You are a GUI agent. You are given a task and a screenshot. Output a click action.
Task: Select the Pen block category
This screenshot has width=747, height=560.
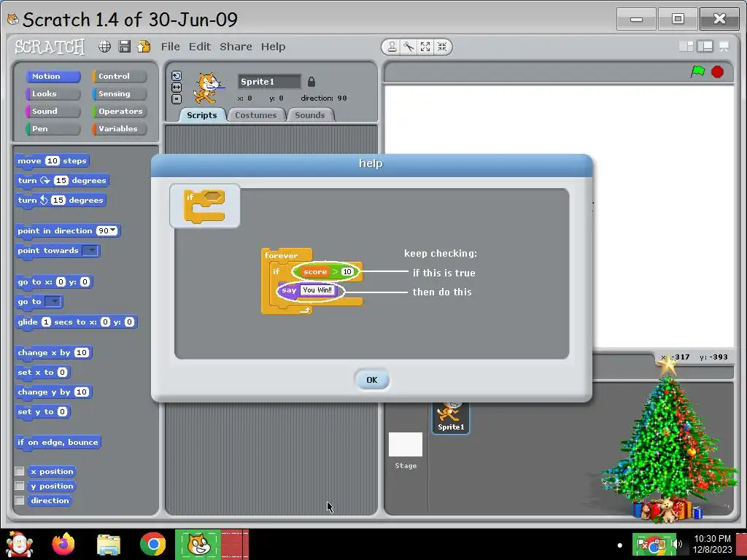(53, 128)
